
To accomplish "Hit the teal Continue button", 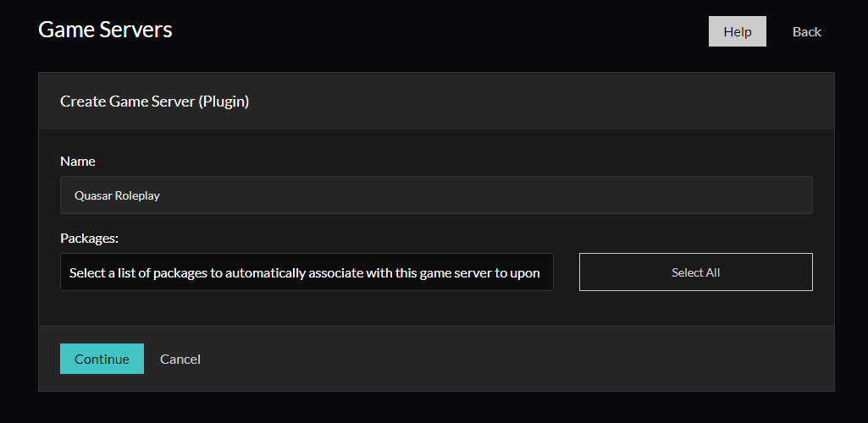I will click(102, 359).
